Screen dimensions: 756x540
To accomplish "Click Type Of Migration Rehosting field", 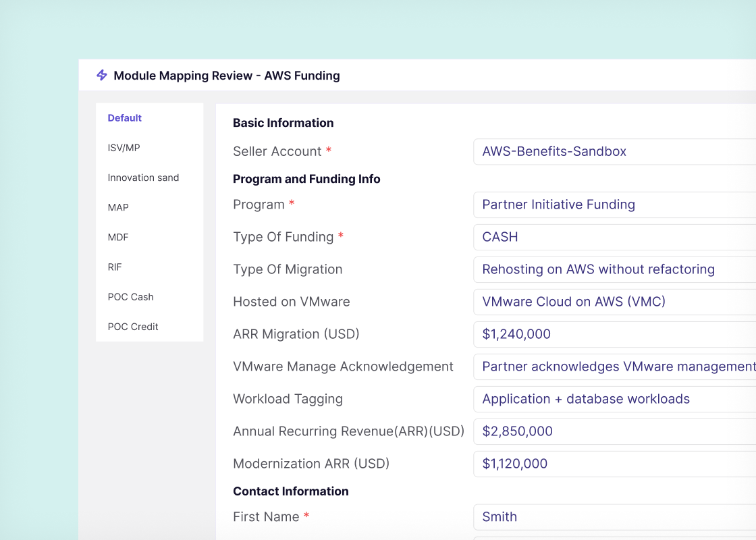I will pyautogui.click(x=615, y=269).
